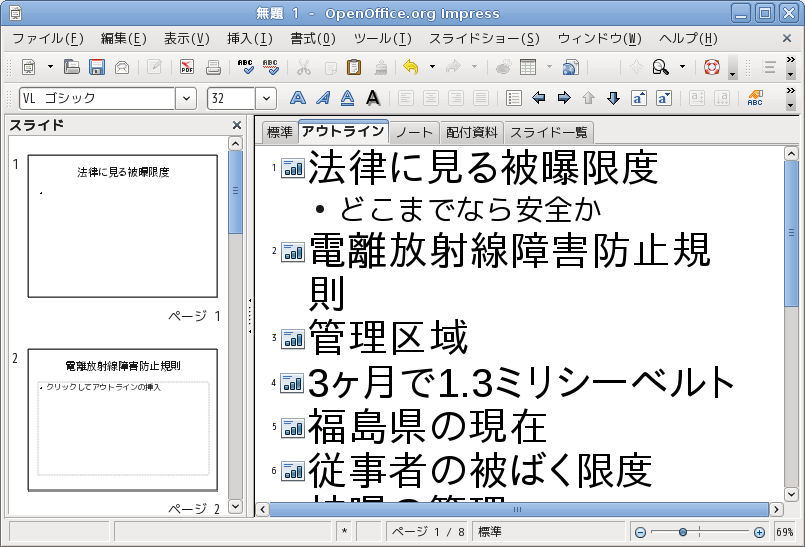The height and width of the screenshot is (547, 805).
Task: Expand the font size dropdown
Action: pos(266,98)
